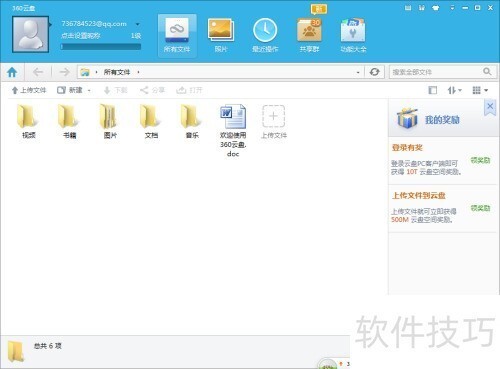Select the 视频 video folder
500x369 pixels.
pyautogui.click(x=28, y=121)
